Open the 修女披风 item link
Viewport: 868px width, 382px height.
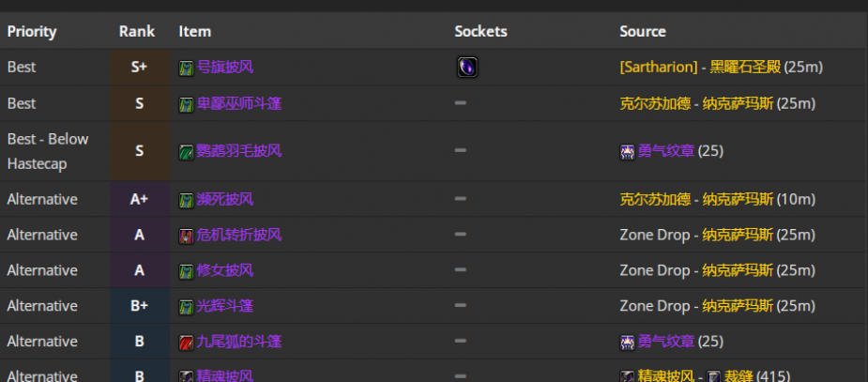[225, 270]
